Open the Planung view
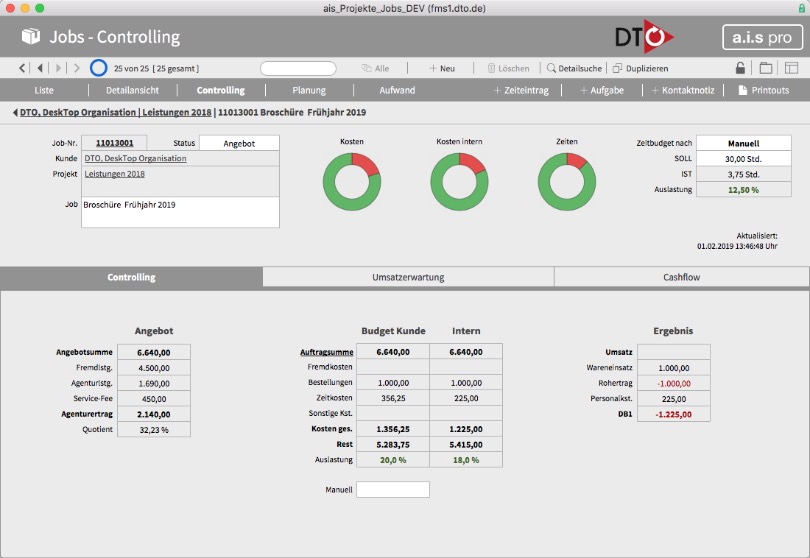The width and height of the screenshot is (810, 558). 309,90
